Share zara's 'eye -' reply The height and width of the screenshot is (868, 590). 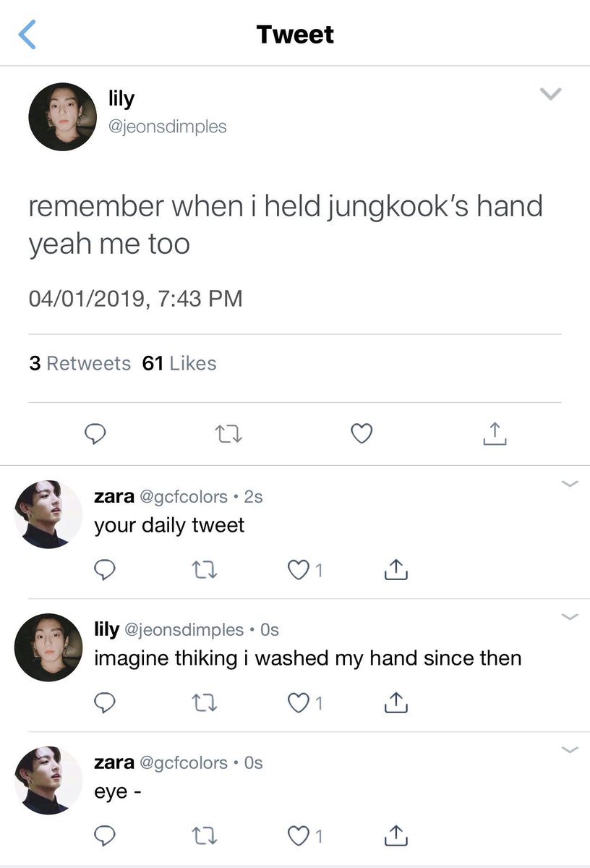point(396,835)
